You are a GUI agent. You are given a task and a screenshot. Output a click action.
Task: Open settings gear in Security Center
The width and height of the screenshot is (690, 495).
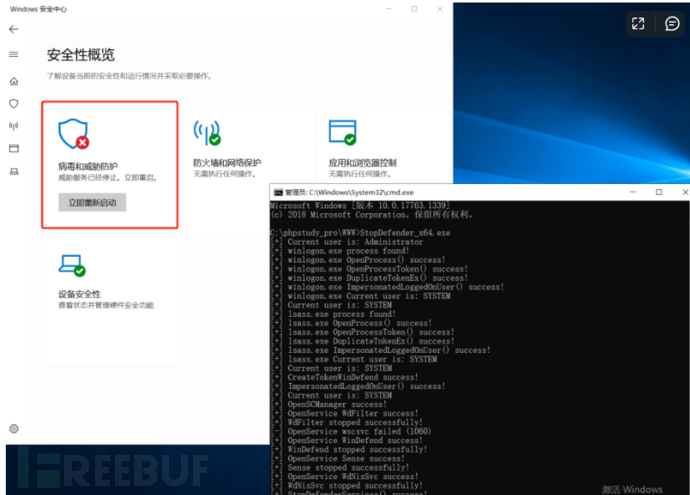point(14,429)
